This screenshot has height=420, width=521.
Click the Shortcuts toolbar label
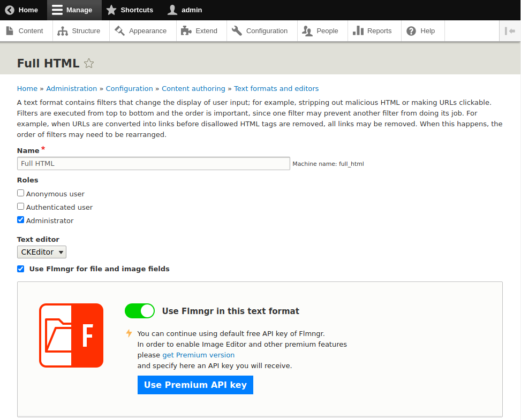[x=137, y=10]
